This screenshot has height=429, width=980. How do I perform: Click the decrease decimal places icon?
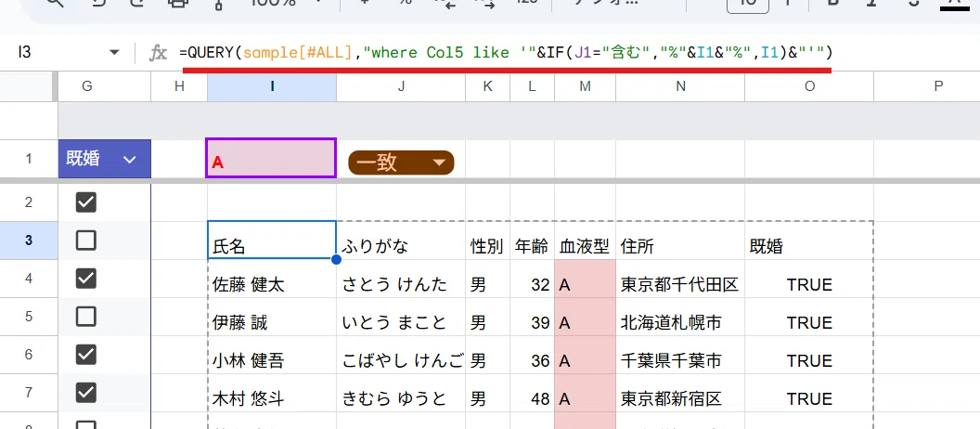pos(445,3)
